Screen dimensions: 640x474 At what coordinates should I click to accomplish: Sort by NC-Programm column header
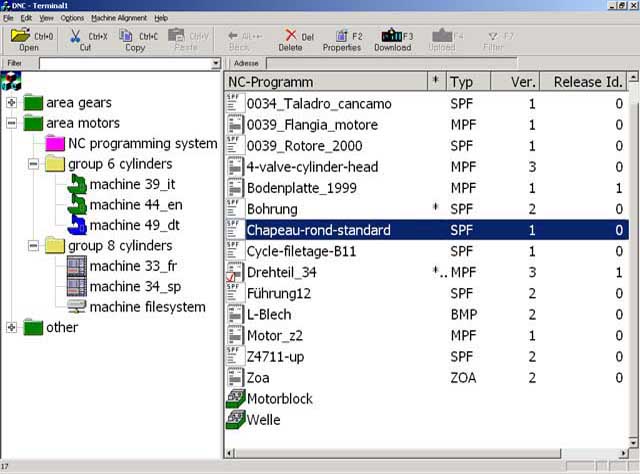pyautogui.click(x=326, y=82)
